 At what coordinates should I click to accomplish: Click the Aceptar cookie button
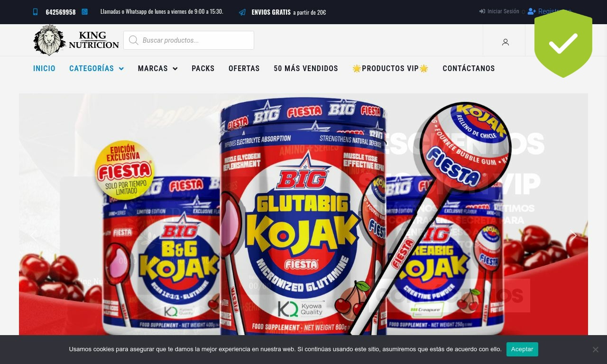(x=522, y=349)
